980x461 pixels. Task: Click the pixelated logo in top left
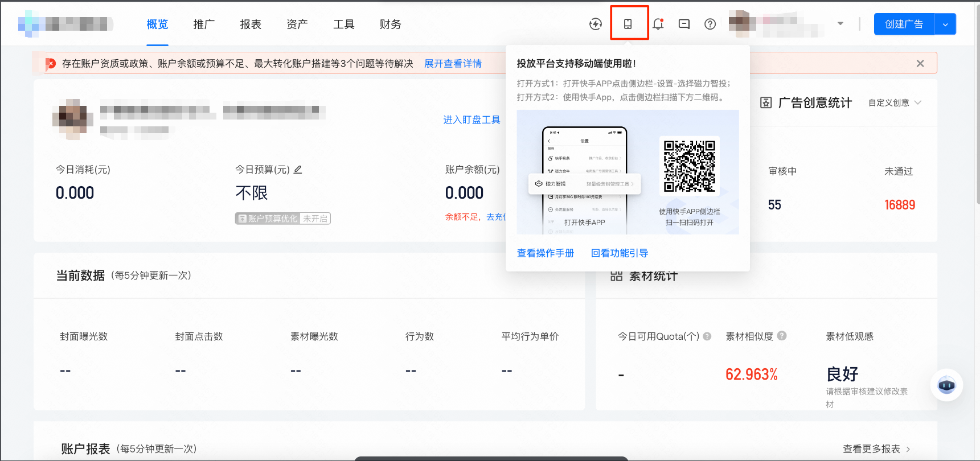(65, 24)
